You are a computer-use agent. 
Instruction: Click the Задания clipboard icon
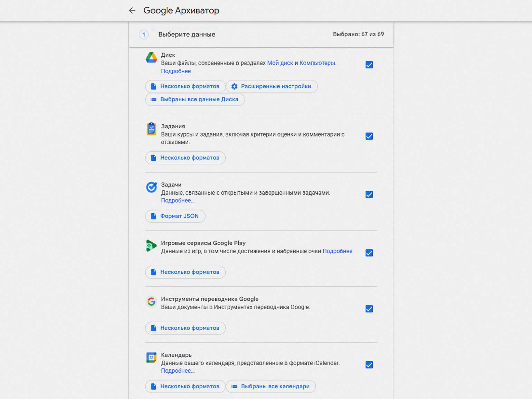click(x=151, y=129)
